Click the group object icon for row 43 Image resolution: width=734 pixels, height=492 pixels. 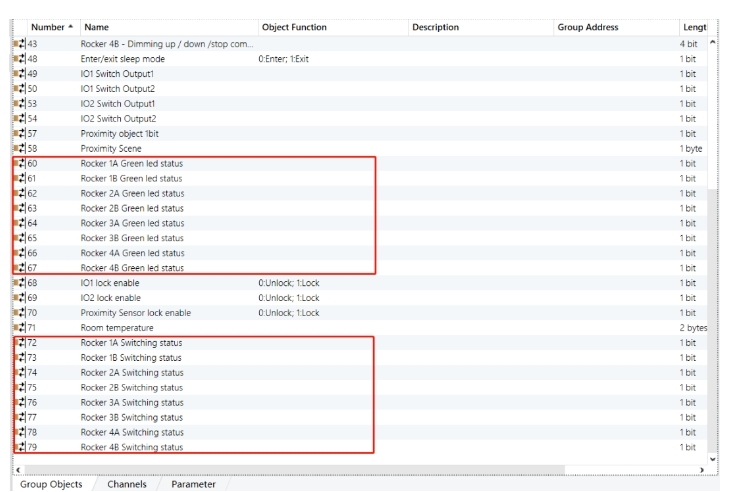(x=19, y=44)
